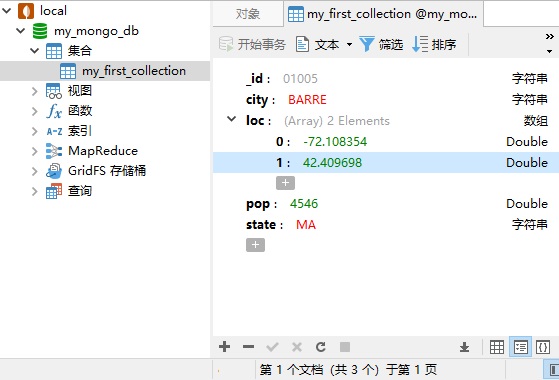Image resolution: width=559 pixels, height=380 pixels.
Task: Expand the 视图 views node
Action: point(35,91)
